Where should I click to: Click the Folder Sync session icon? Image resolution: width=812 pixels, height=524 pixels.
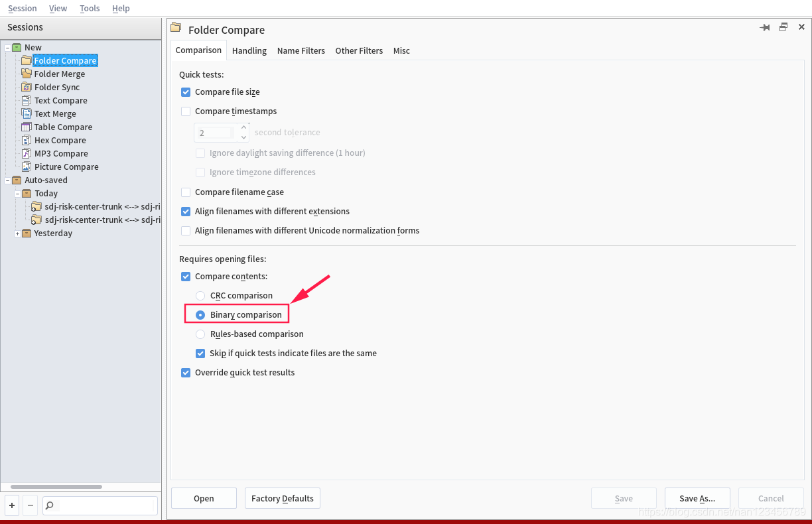coord(26,87)
